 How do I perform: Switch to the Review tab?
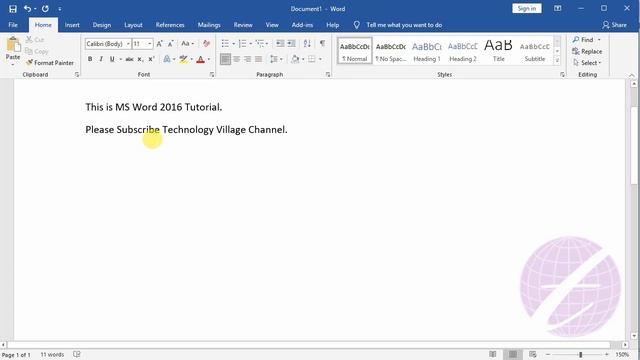click(243, 25)
